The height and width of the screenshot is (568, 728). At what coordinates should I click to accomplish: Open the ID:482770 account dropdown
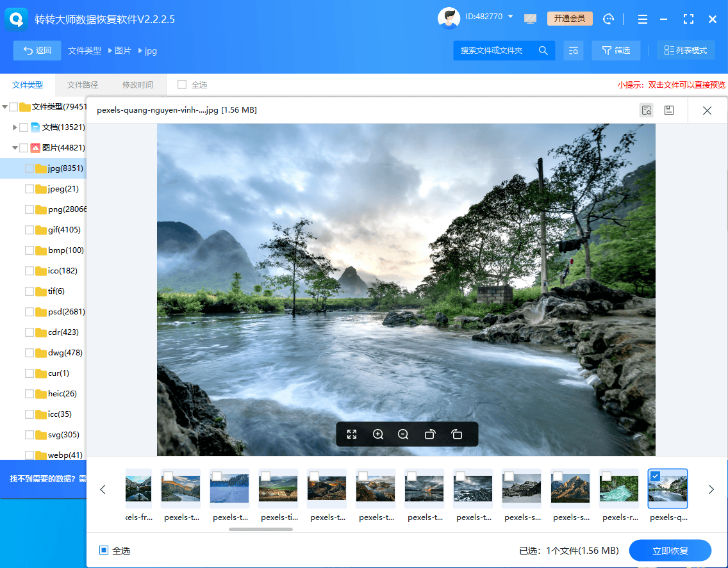click(x=511, y=17)
